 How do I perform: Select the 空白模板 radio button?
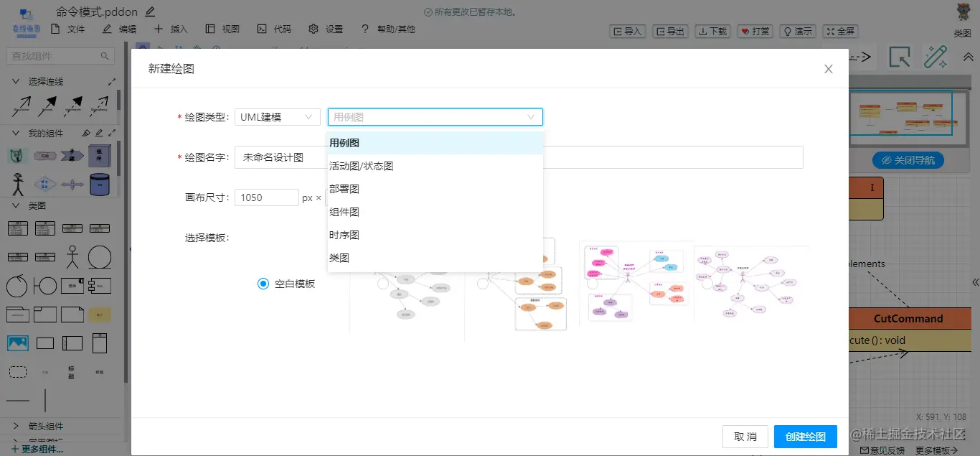[263, 284]
